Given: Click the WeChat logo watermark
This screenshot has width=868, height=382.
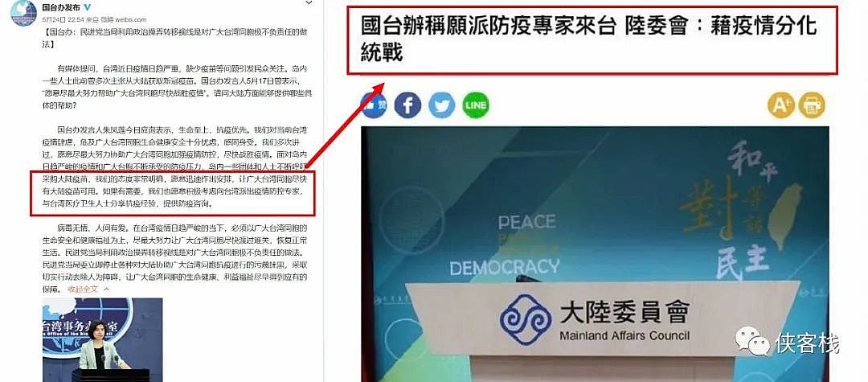Looking at the screenshot, I should click(x=751, y=340).
